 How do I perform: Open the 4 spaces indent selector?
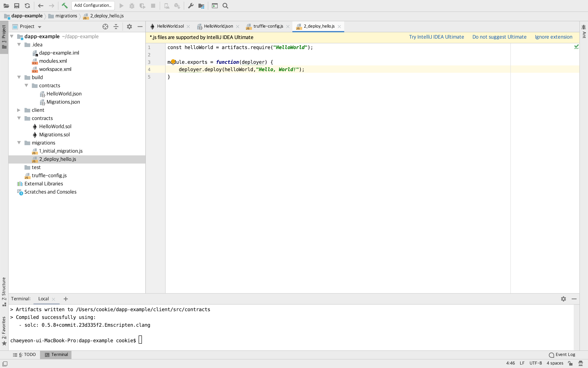[555, 363]
